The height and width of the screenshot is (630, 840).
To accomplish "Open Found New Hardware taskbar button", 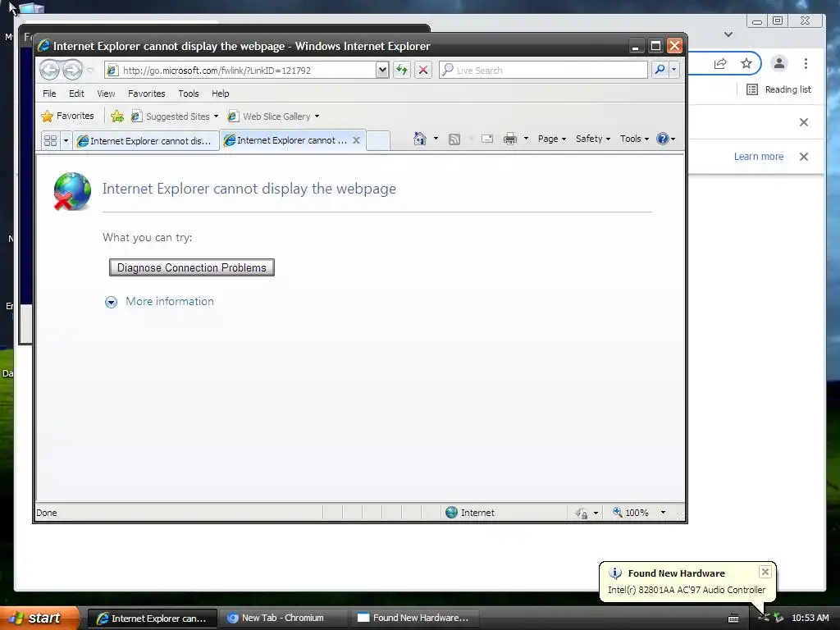I will (414, 619).
